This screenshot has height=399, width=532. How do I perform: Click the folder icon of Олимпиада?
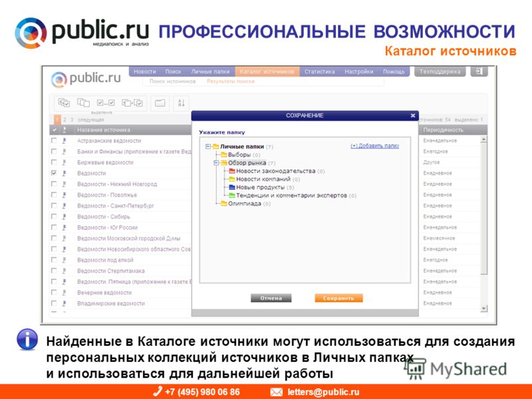(224, 203)
